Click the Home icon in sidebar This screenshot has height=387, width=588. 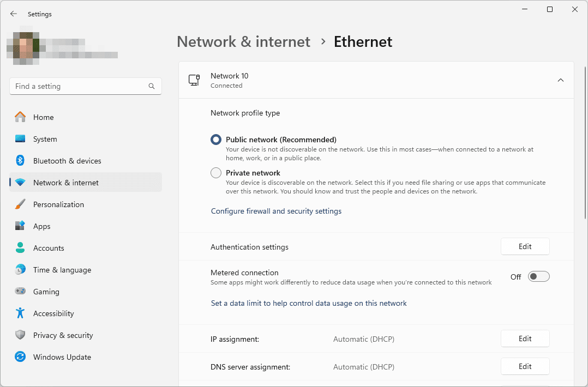point(20,117)
